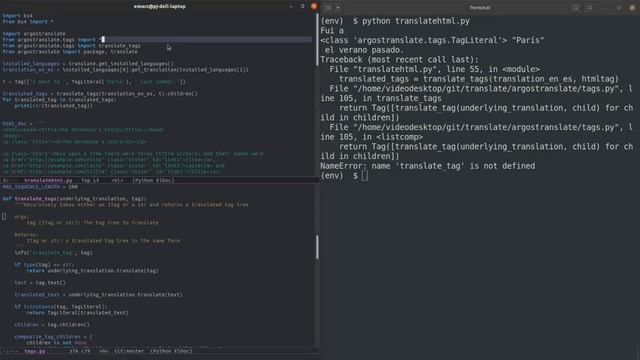Click 'File "translatehtml.py", line 55' line
This screenshot has height=360, width=640.
tap(434, 69)
